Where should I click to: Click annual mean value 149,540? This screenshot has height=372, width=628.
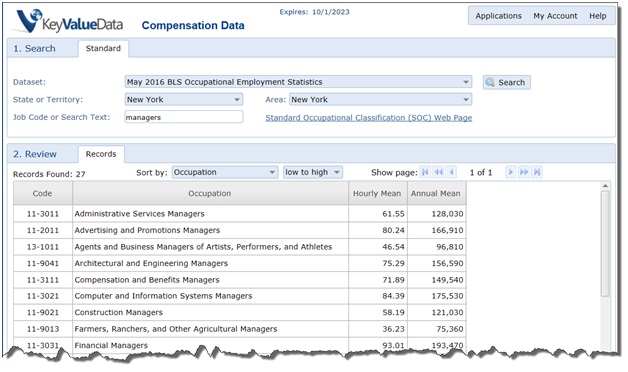tap(447, 280)
